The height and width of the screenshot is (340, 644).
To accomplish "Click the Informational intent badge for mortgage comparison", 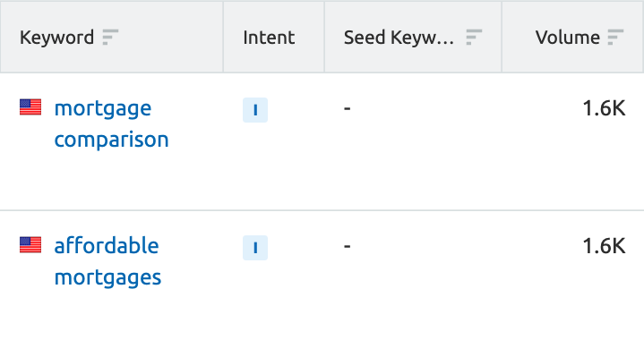I will click(x=255, y=110).
